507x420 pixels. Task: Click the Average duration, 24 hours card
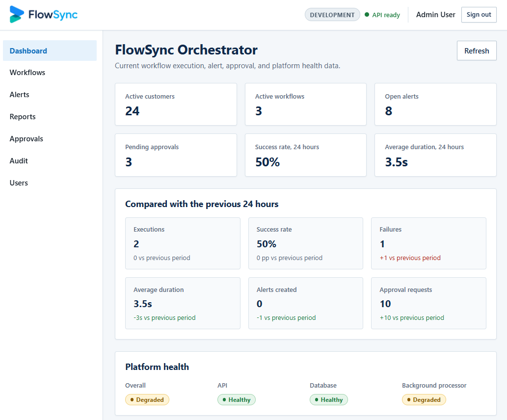click(435, 155)
